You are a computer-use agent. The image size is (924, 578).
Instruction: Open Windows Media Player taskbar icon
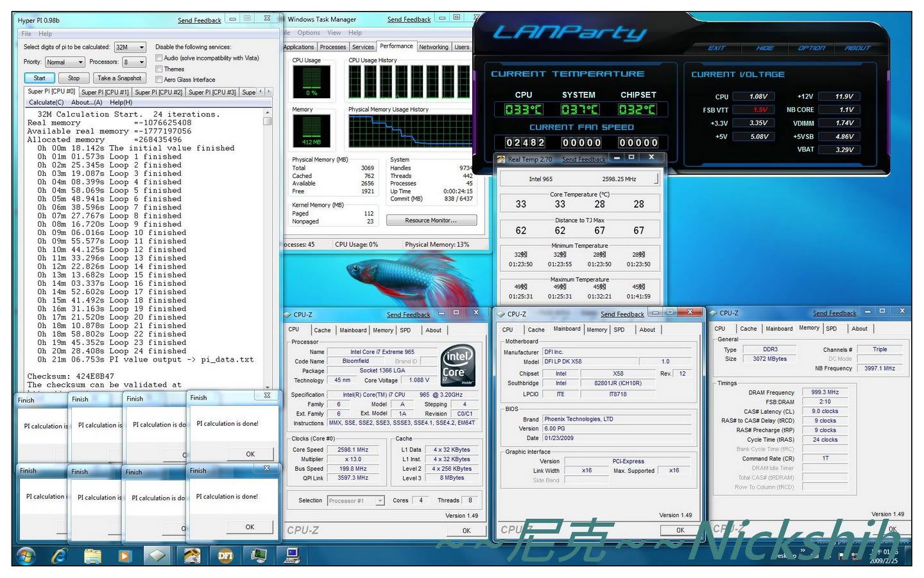[124, 556]
